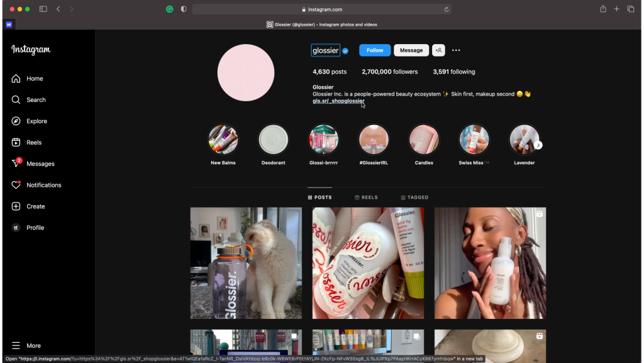Switch to the POSTS tab
The image size is (644, 363).
pyautogui.click(x=319, y=198)
